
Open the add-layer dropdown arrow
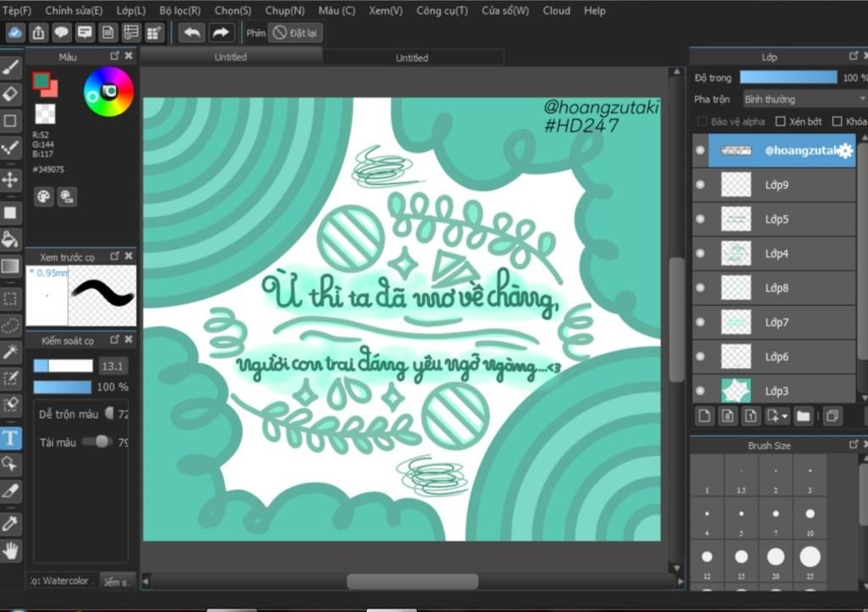tap(785, 416)
